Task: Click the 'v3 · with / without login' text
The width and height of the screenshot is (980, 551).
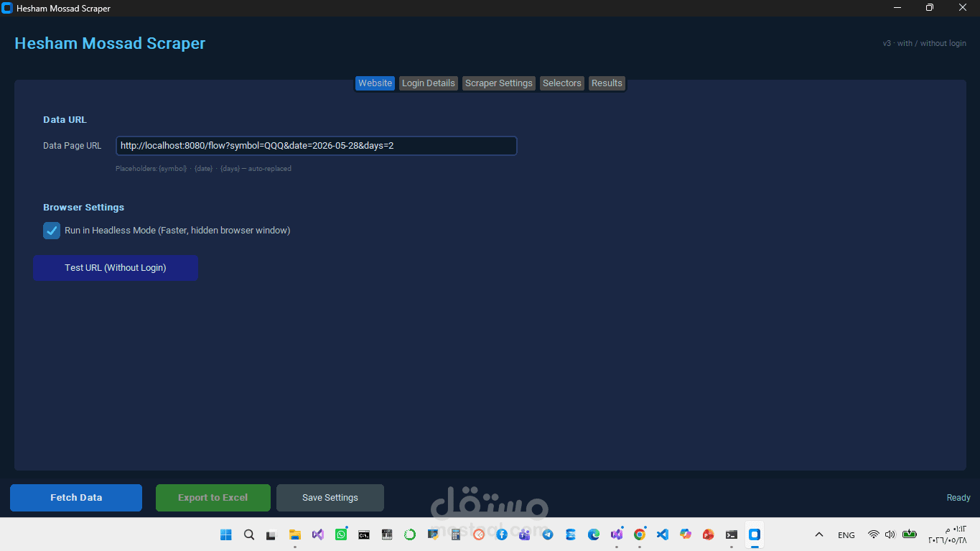Action: (x=925, y=43)
